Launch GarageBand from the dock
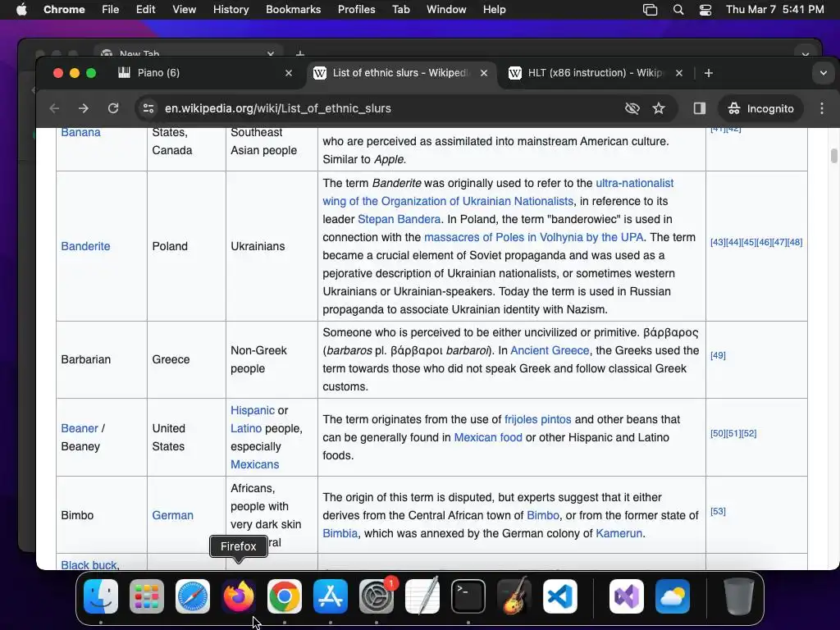This screenshot has width=840, height=630. pyautogui.click(x=514, y=596)
